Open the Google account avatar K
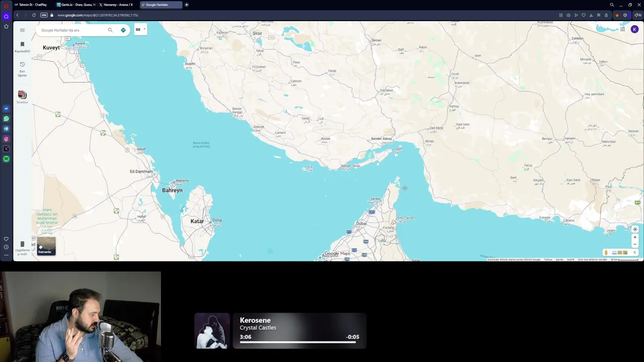The height and width of the screenshot is (362, 644). (634, 29)
